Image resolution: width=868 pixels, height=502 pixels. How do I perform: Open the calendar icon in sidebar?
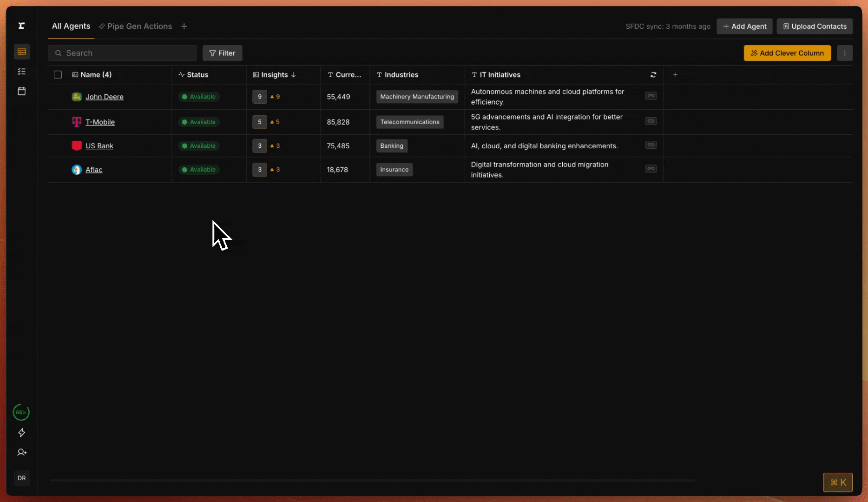point(21,91)
